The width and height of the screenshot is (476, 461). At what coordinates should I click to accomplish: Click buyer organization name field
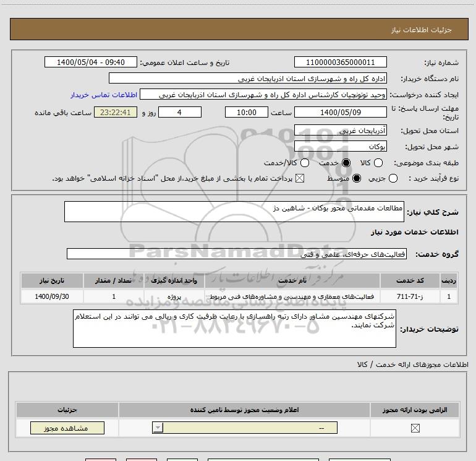click(x=248, y=78)
